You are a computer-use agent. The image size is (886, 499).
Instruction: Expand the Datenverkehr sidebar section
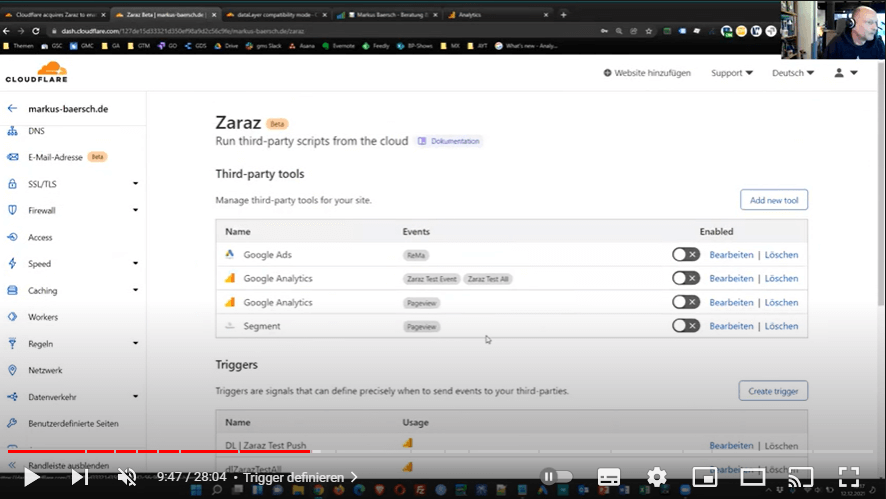coord(136,396)
